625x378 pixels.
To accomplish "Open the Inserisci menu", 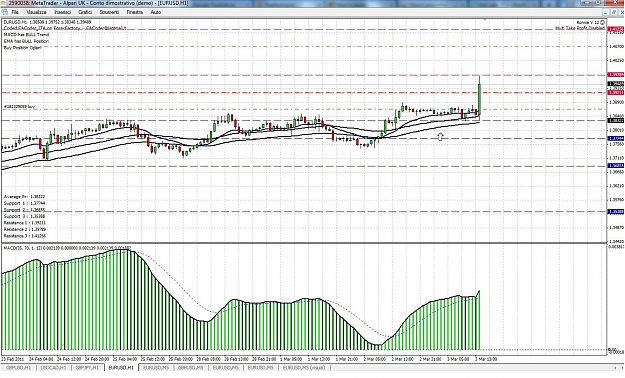I will coord(63,12).
